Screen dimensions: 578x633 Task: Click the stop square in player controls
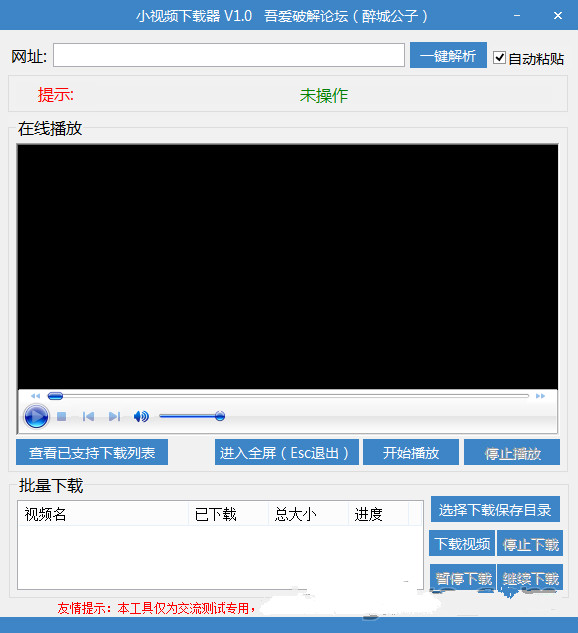tap(61, 416)
